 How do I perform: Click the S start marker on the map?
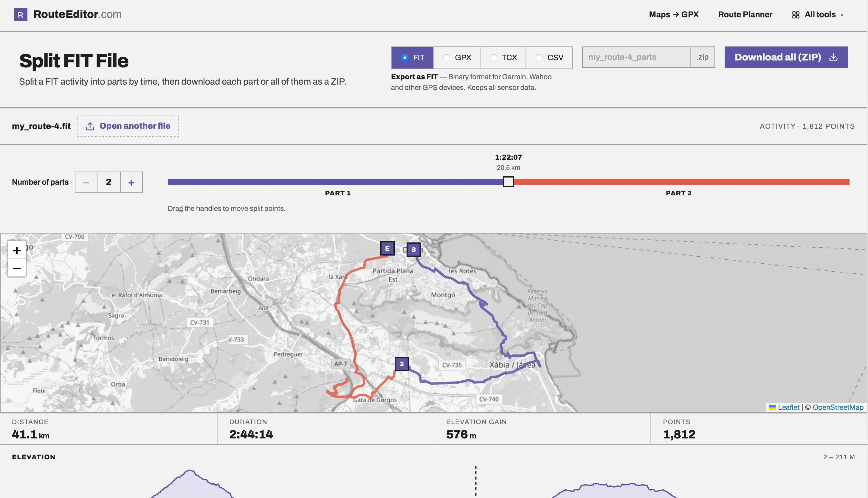(413, 250)
